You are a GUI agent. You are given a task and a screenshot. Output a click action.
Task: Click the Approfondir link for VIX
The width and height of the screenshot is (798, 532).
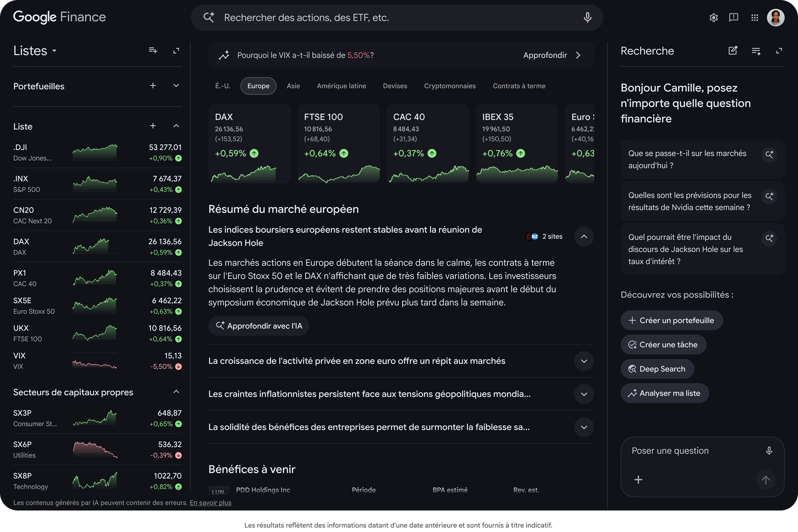[x=545, y=55]
